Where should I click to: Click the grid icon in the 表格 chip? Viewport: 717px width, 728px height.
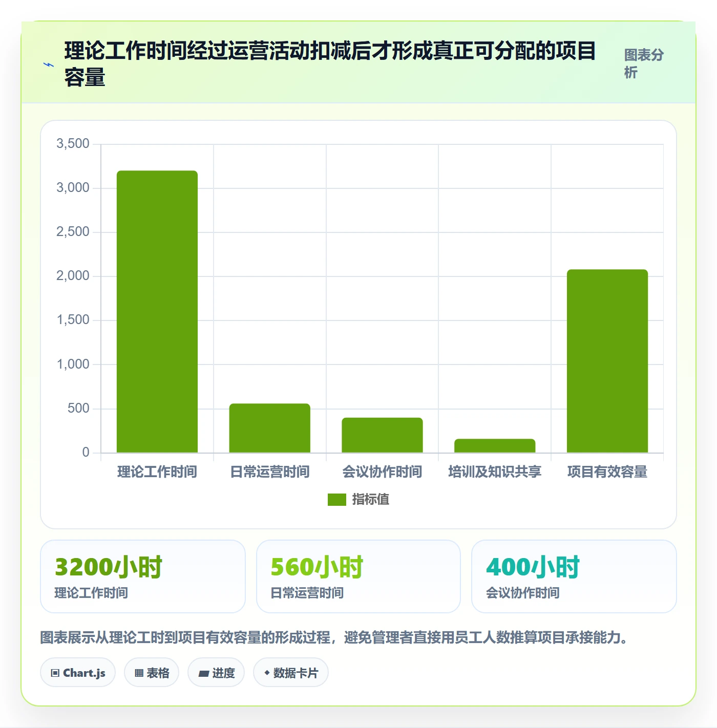[x=139, y=673]
